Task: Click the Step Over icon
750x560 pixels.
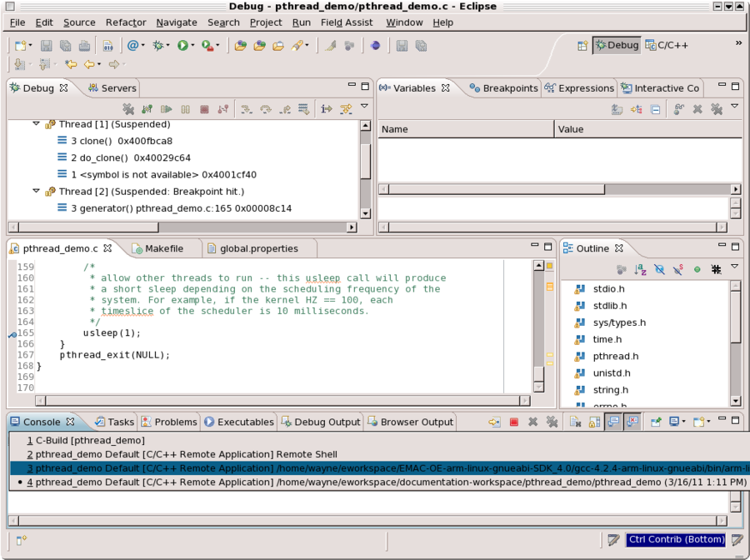Action: tap(266, 108)
